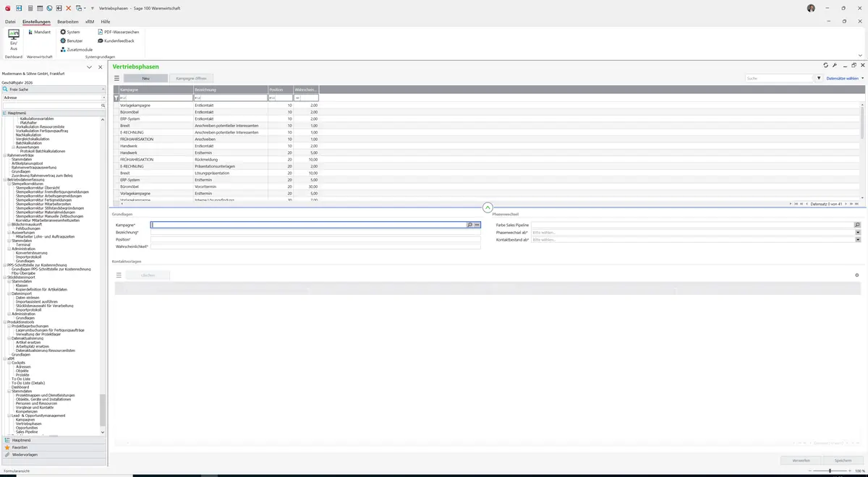Open Kundenfeedback from ribbon
The width and height of the screenshot is (868, 477).
click(x=116, y=40)
